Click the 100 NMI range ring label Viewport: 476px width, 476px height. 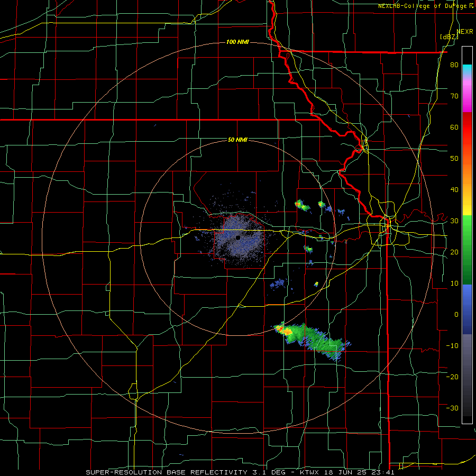click(x=237, y=42)
